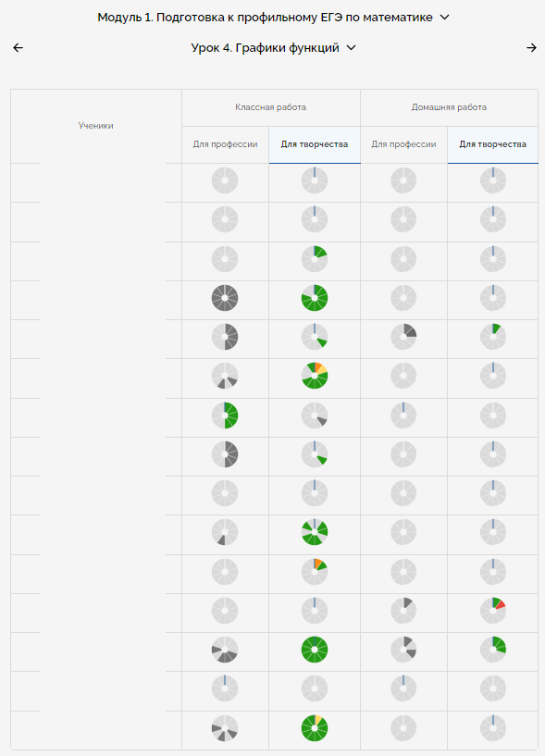This screenshot has width=545, height=756.
Task: Open the Домашняя Для профессии pie with two separated gray slices
Action: point(403,650)
